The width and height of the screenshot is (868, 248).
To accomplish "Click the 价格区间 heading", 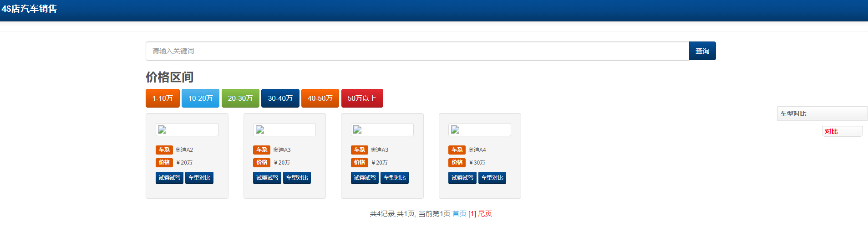I will click(x=169, y=77).
